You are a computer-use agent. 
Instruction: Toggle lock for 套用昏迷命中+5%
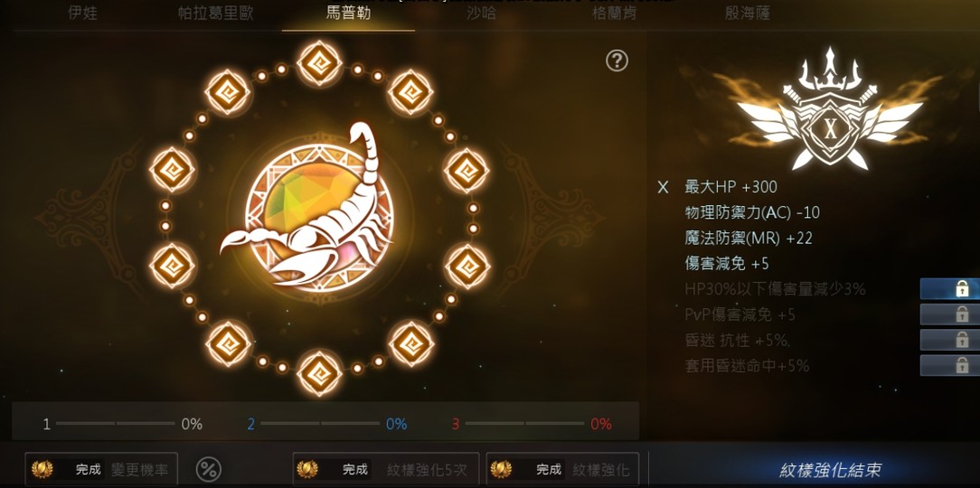(950, 365)
